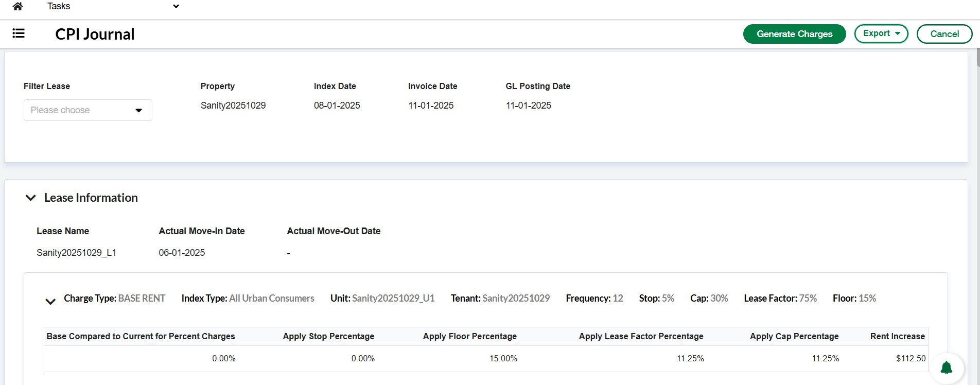Select Index Type All Urban Consumers text
This screenshot has width=980, height=385.
coord(272,299)
